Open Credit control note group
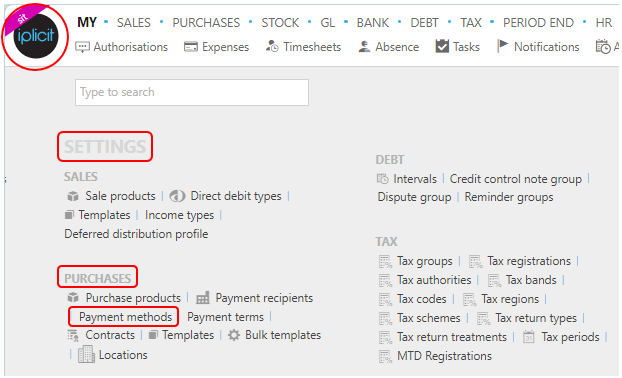Image resolution: width=622 pixels, height=378 pixels. point(516,179)
